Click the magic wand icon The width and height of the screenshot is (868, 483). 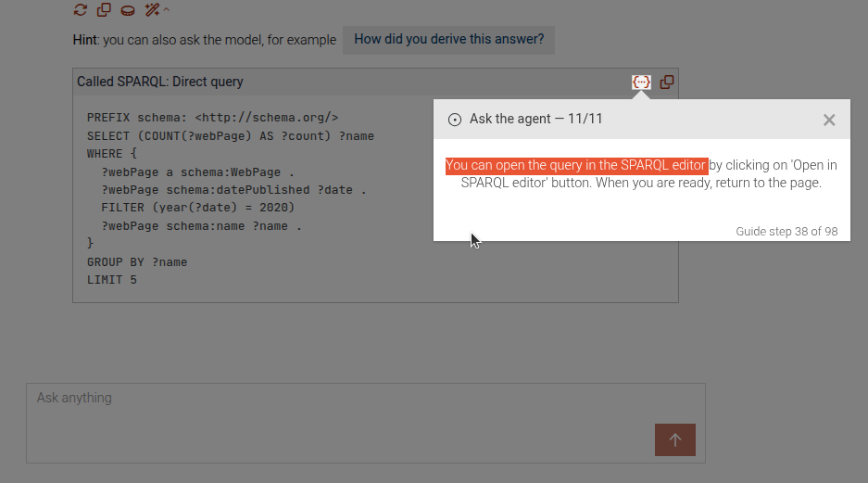coord(152,10)
